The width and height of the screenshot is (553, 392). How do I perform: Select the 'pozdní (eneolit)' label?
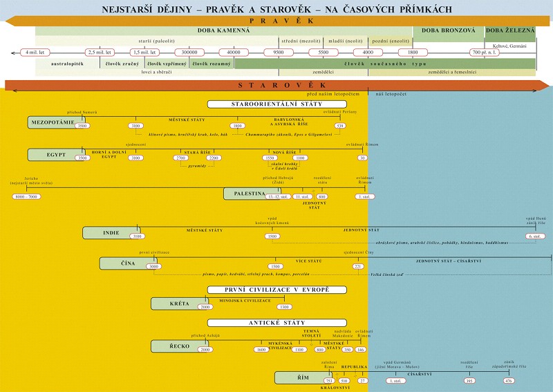(x=391, y=41)
